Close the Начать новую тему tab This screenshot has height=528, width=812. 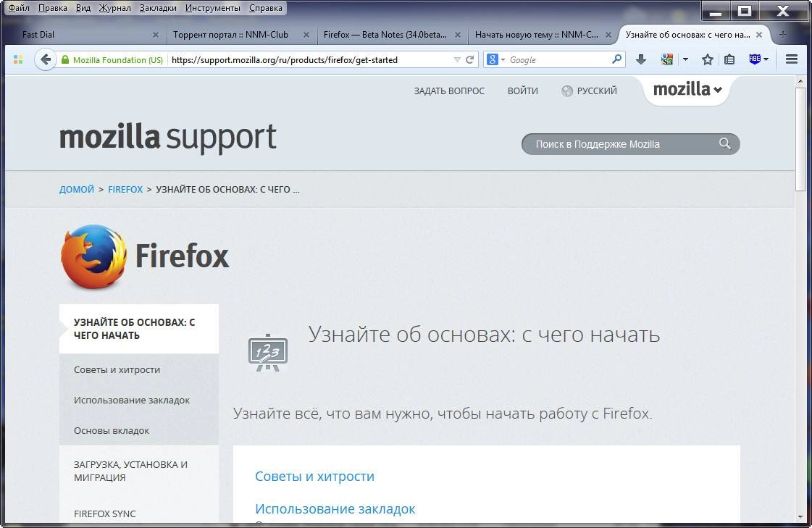coord(608,35)
